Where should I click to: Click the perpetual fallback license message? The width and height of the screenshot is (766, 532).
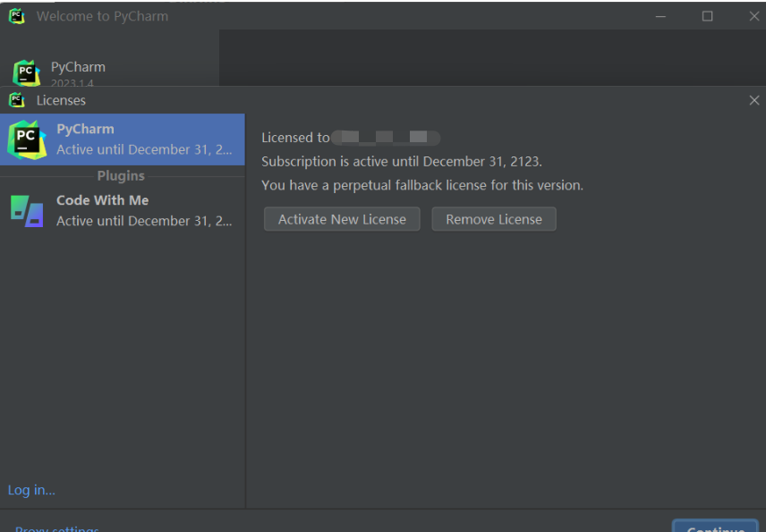click(422, 185)
